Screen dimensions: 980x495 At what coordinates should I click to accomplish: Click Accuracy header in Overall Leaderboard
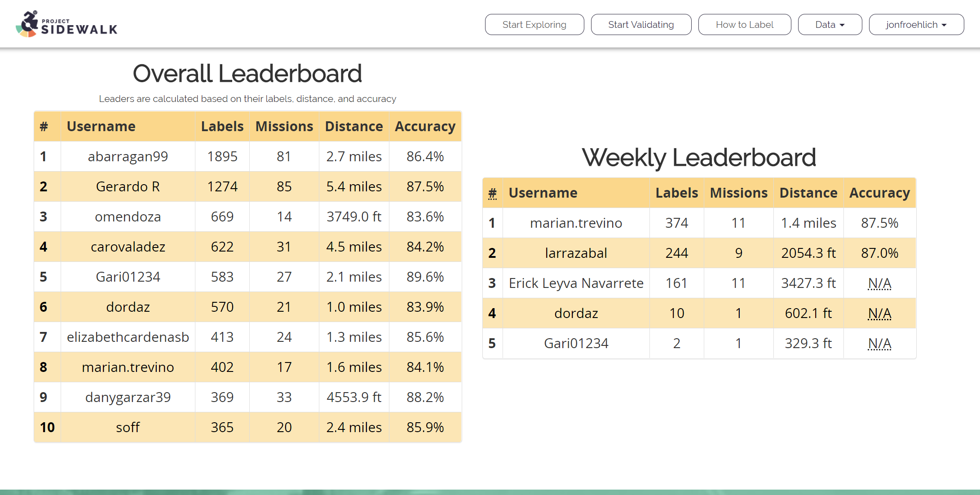tap(425, 127)
